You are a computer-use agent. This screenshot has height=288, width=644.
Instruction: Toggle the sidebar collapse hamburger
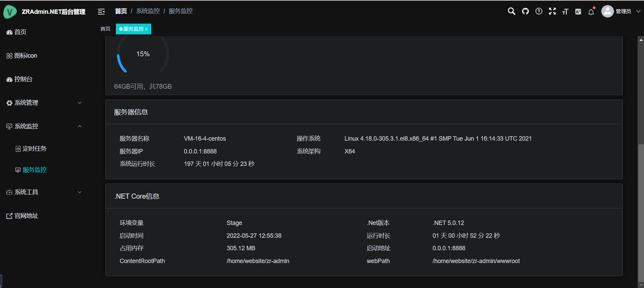click(101, 12)
